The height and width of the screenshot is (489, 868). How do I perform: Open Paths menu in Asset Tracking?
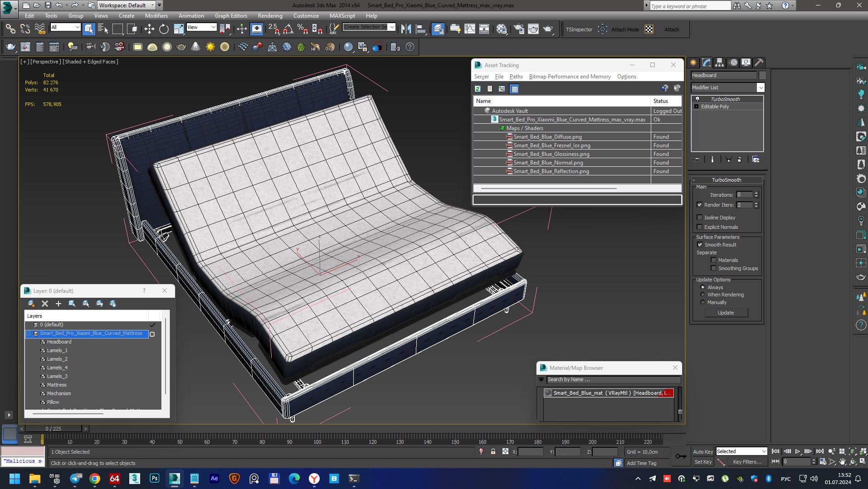(x=516, y=77)
